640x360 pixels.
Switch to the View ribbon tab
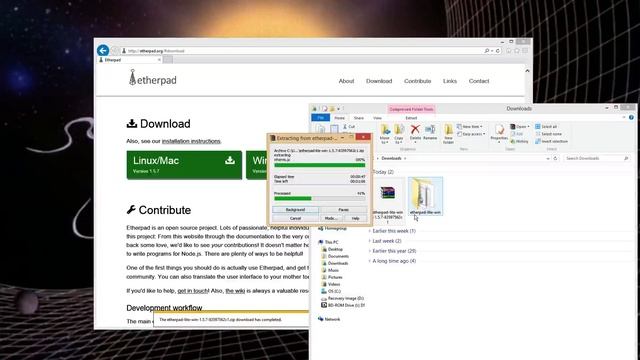pyautogui.click(x=377, y=118)
